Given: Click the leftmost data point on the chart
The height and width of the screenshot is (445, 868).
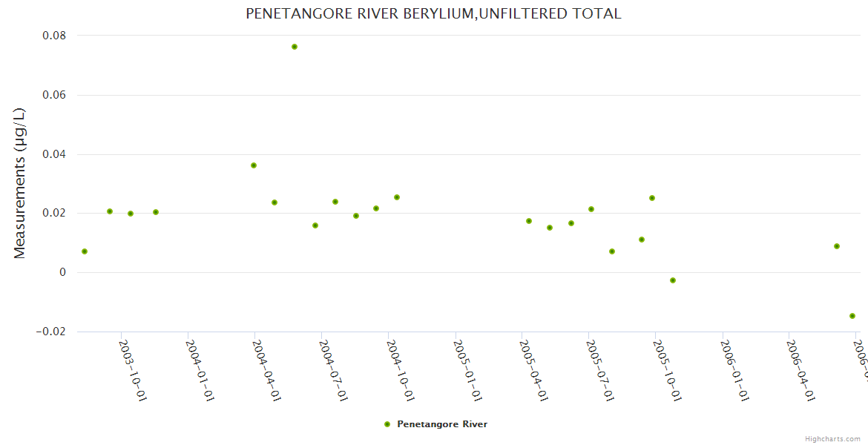Looking at the screenshot, I should pos(85,251).
